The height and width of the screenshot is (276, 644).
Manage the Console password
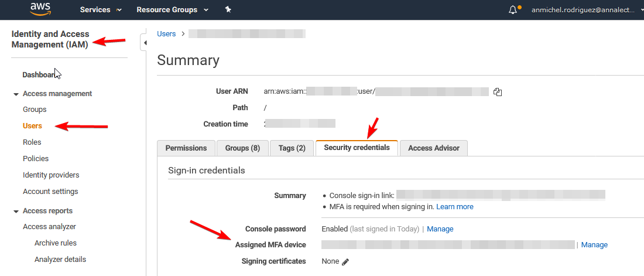click(x=440, y=229)
